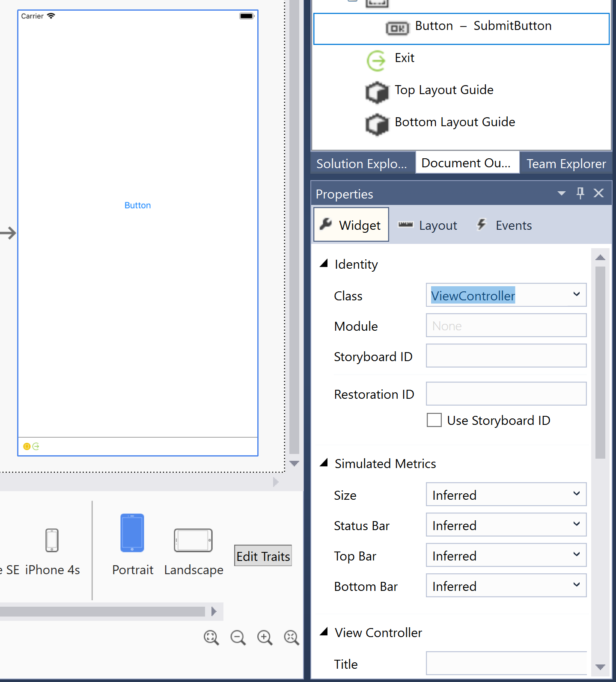The width and height of the screenshot is (616, 682).
Task: Select Portrait orientation
Action: pos(132,545)
